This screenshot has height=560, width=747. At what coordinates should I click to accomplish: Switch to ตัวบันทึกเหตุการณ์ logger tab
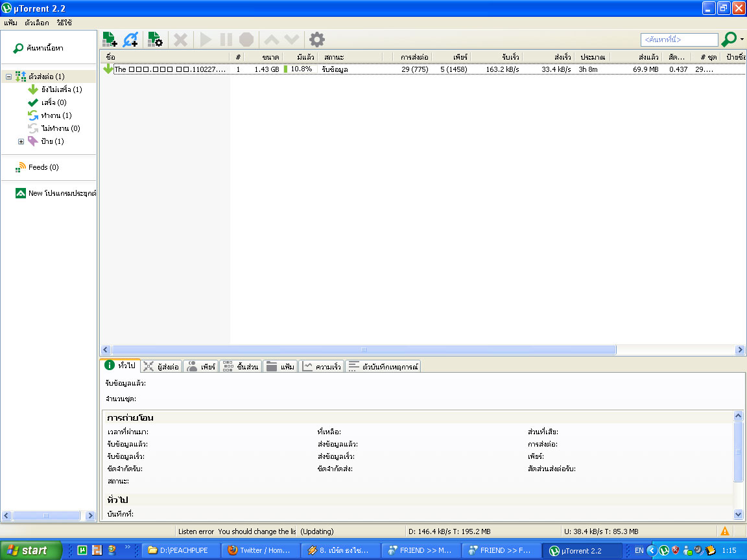tap(383, 367)
